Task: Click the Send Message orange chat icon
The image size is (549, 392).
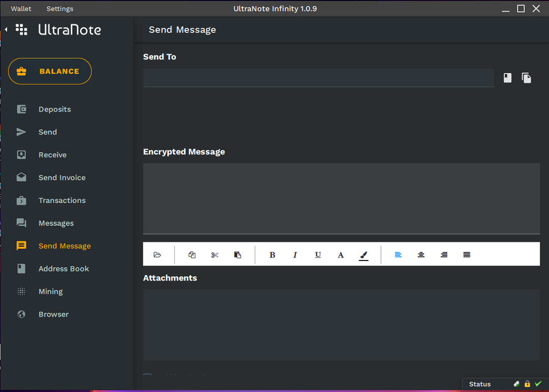Action: [x=21, y=246]
